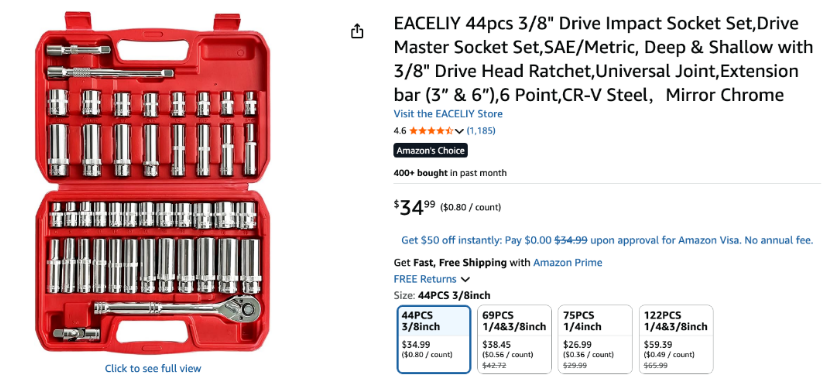Open the socket set product image
This screenshot has height=379, width=826.
pyautogui.click(x=153, y=184)
